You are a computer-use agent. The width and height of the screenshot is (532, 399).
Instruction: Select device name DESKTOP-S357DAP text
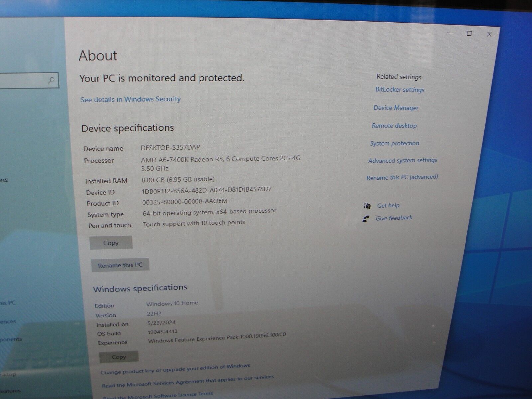pyautogui.click(x=170, y=147)
